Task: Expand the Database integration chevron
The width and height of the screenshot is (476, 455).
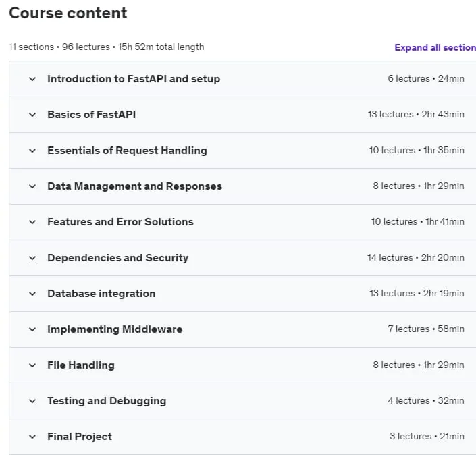Action: tap(32, 294)
